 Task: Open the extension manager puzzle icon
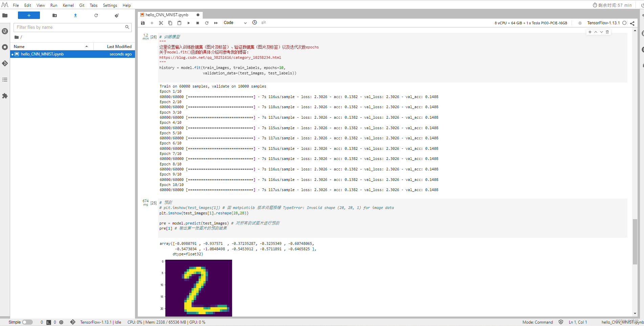(x=5, y=96)
